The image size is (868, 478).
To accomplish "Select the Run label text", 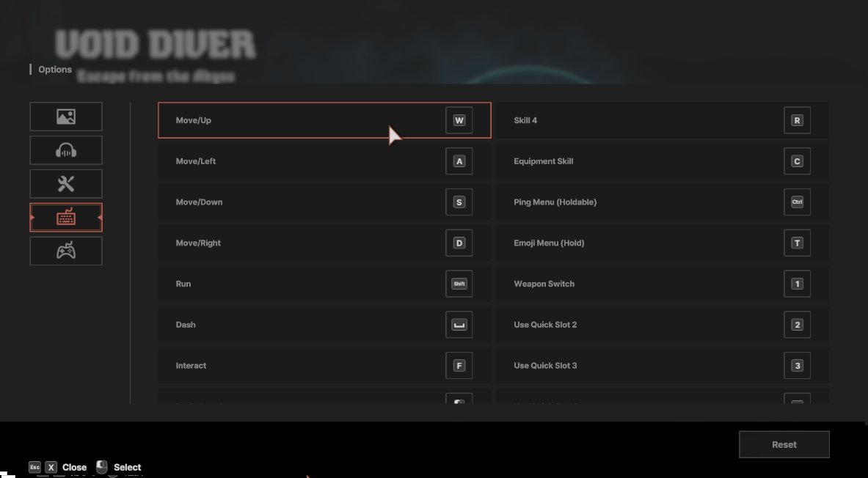I will (183, 284).
